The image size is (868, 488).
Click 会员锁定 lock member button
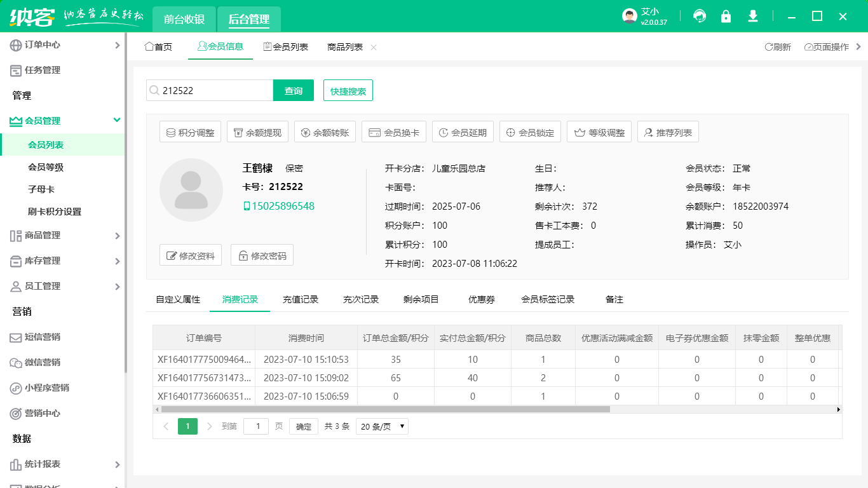(530, 132)
